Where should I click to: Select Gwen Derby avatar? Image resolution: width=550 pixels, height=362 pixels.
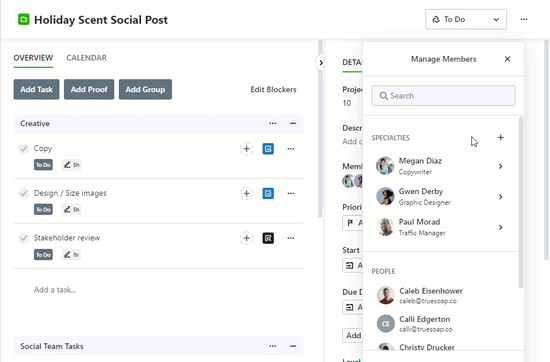385,196
